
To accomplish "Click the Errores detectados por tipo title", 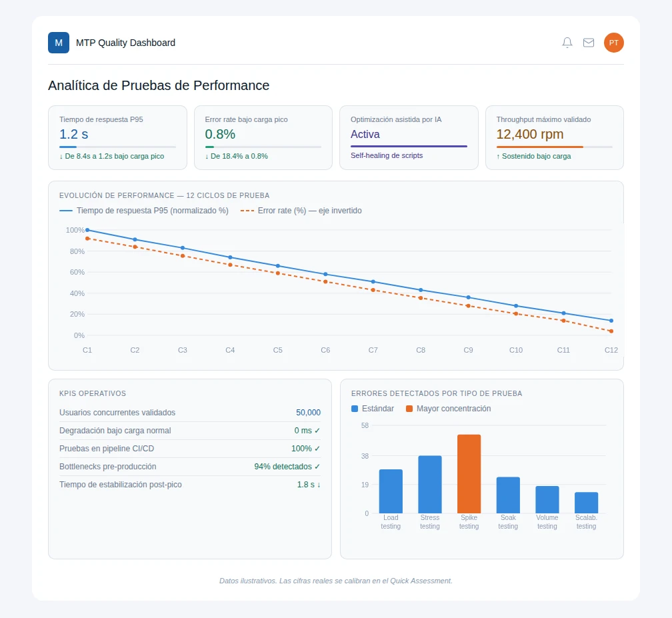I will click(x=437, y=393).
